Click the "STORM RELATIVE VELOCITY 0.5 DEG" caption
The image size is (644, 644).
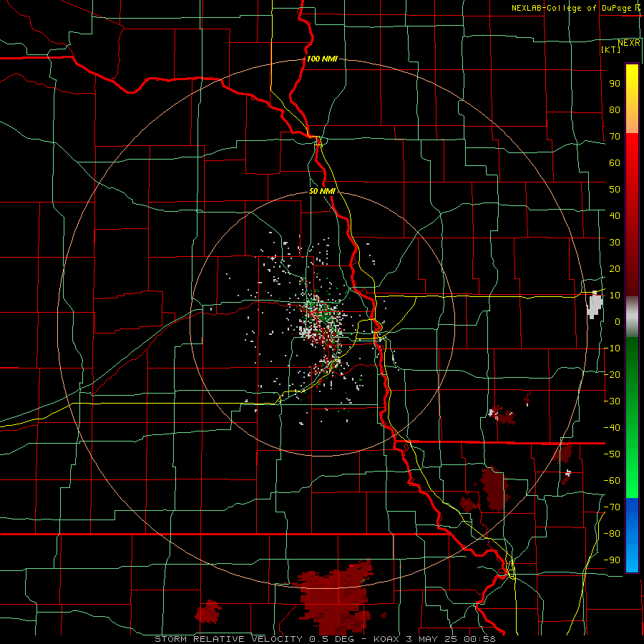(255, 639)
